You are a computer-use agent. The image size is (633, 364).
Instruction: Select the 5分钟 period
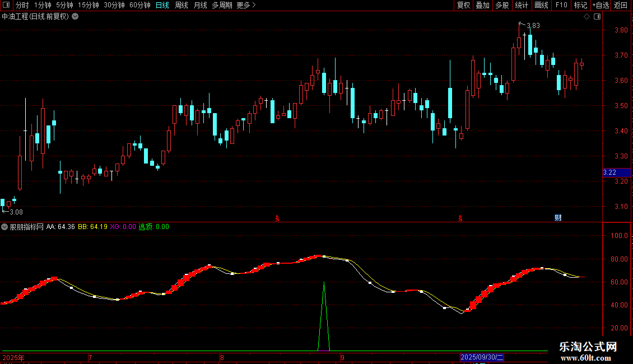[64, 5]
